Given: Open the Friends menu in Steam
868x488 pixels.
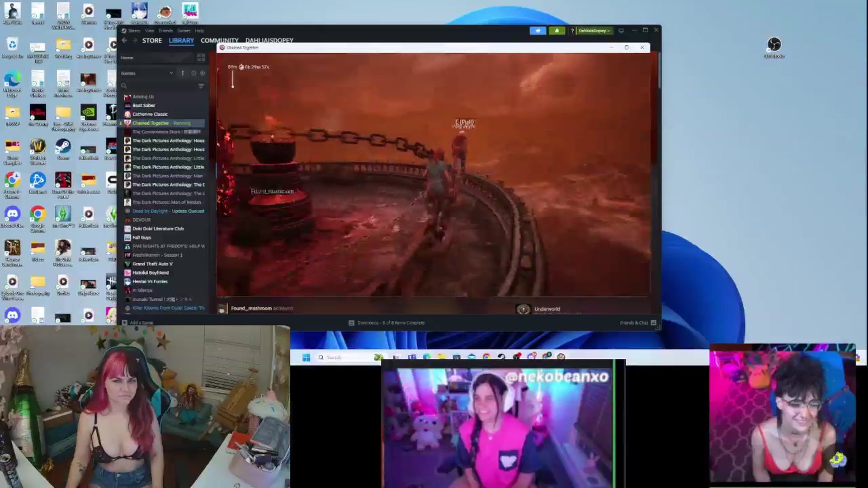Looking at the screenshot, I should (x=165, y=31).
